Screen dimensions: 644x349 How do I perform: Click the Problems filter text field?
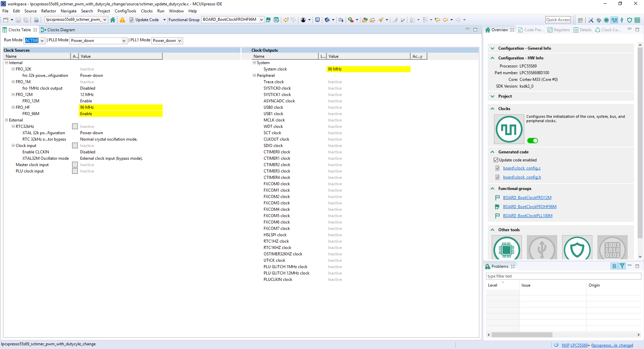tap(563, 276)
